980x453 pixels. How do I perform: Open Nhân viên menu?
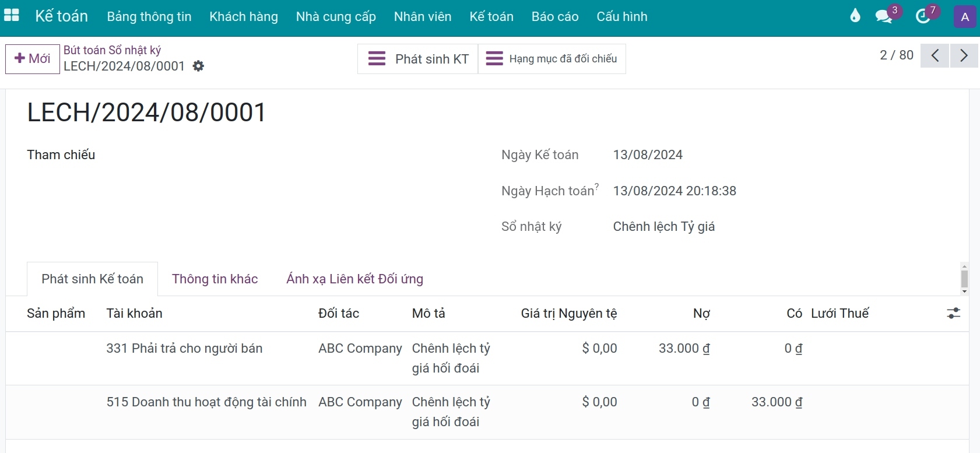point(423,16)
